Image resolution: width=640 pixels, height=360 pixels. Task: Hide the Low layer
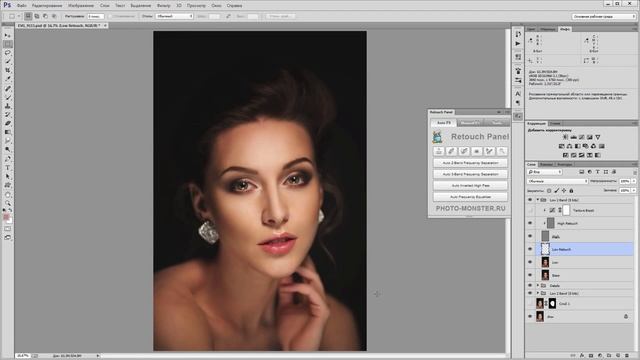(530, 262)
